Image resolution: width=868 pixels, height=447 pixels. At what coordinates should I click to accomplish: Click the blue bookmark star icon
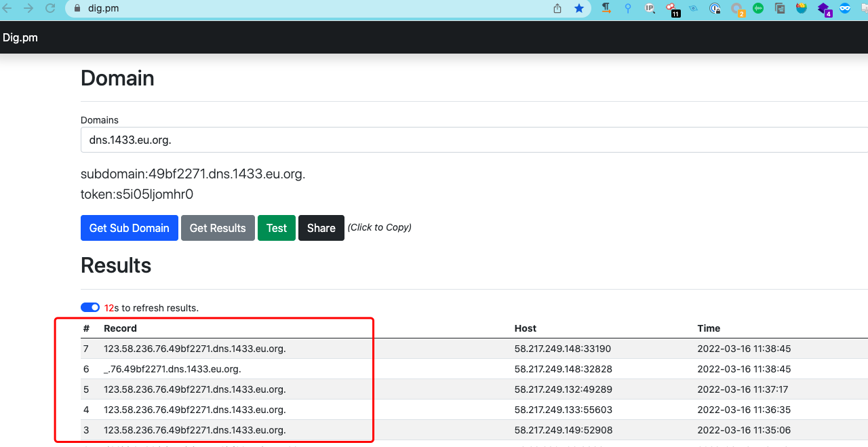click(x=579, y=8)
